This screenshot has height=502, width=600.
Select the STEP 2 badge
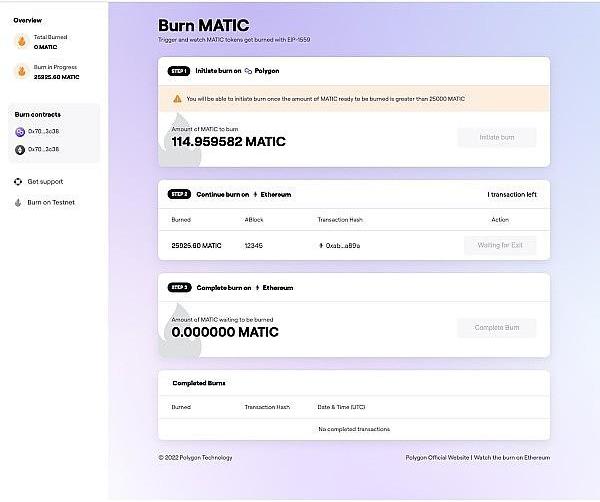[179, 194]
